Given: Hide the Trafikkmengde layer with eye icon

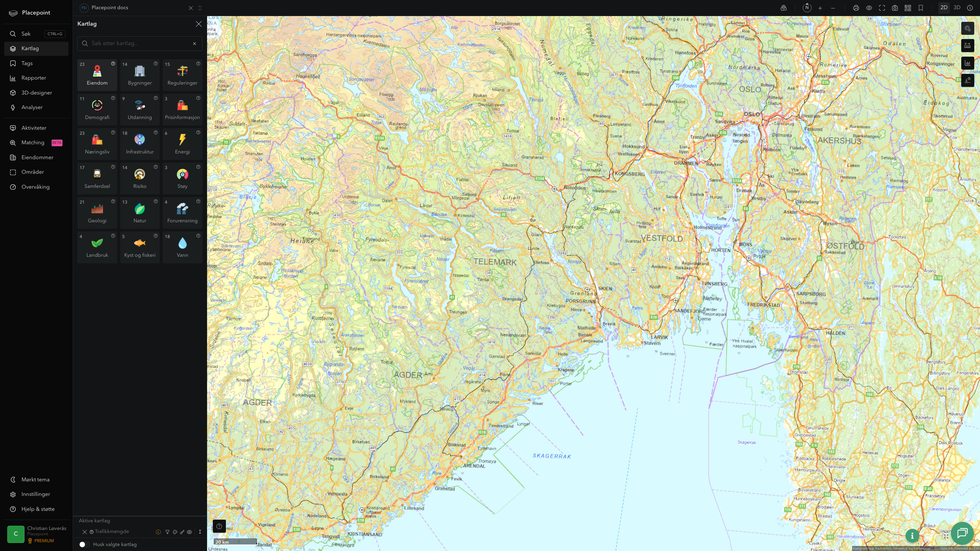Looking at the screenshot, I should click(x=189, y=532).
